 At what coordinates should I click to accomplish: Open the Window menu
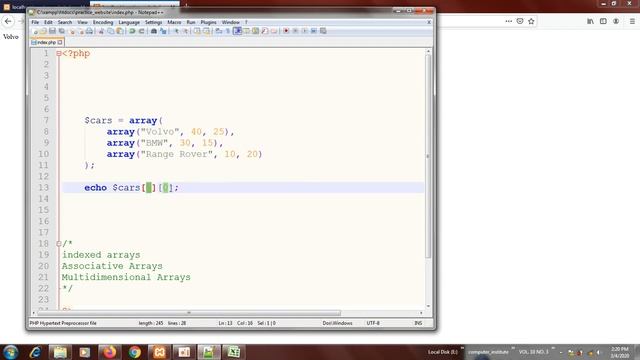pos(231,22)
